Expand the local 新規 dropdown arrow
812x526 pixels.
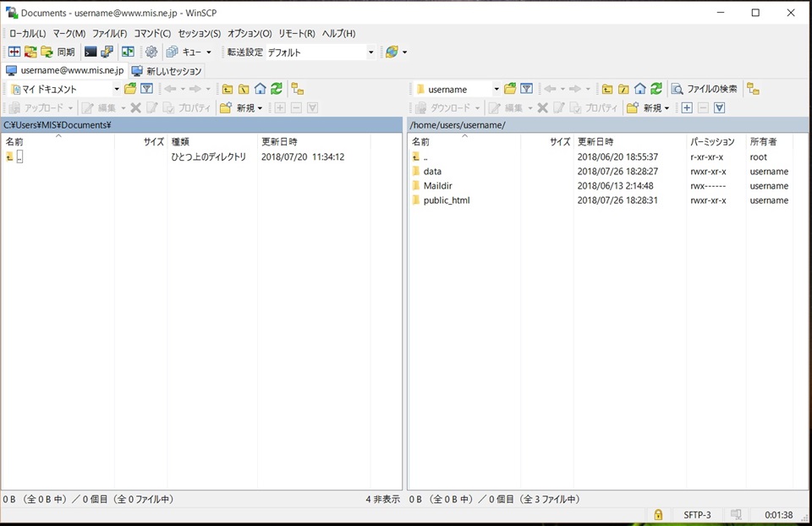tap(260, 108)
